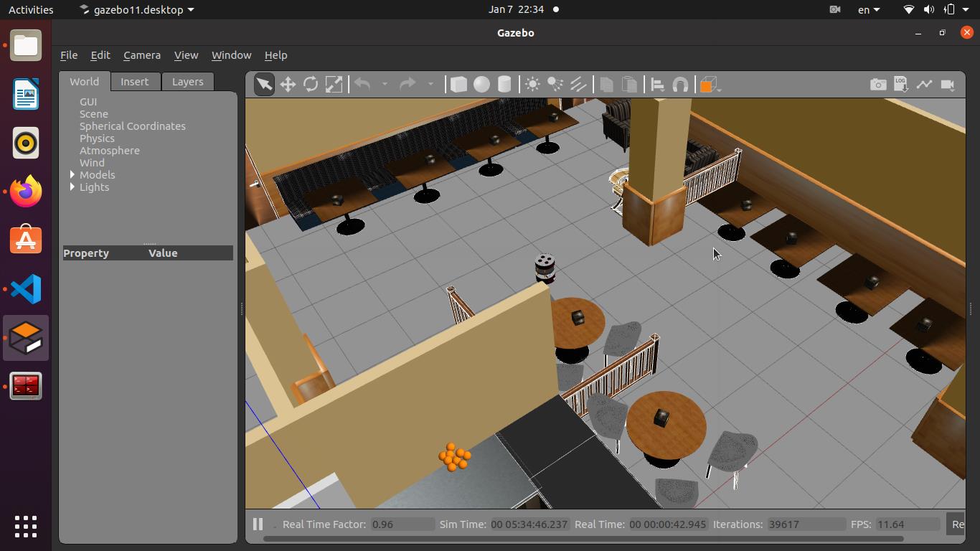The width and height of the screenshot is (980, 551).
Task: Select the translate mode tool
Action: coord(288,85)
